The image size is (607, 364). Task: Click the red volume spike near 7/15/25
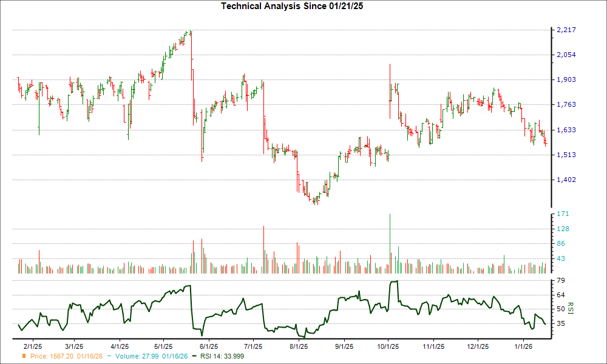tap(263, 246)
